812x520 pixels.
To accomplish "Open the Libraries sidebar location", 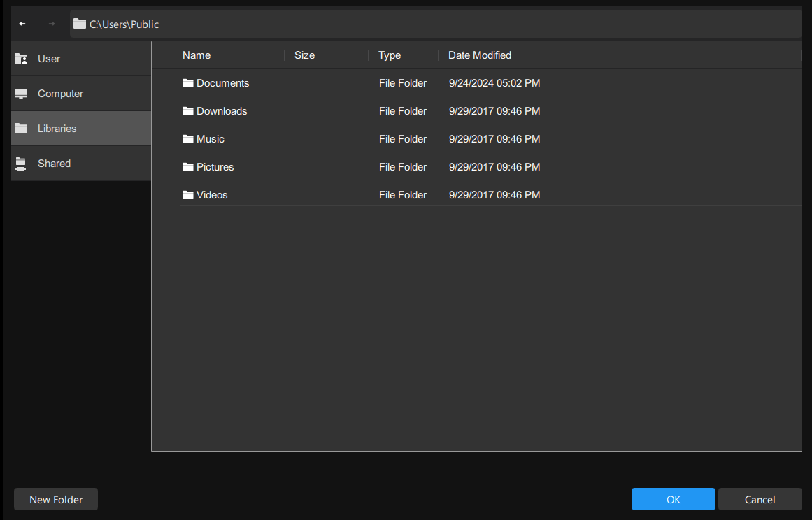I will 57,129.
